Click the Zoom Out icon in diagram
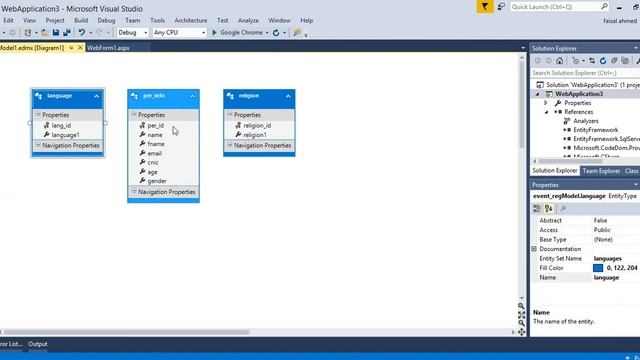Screen dimensions: 640x360 pos(521,323)
